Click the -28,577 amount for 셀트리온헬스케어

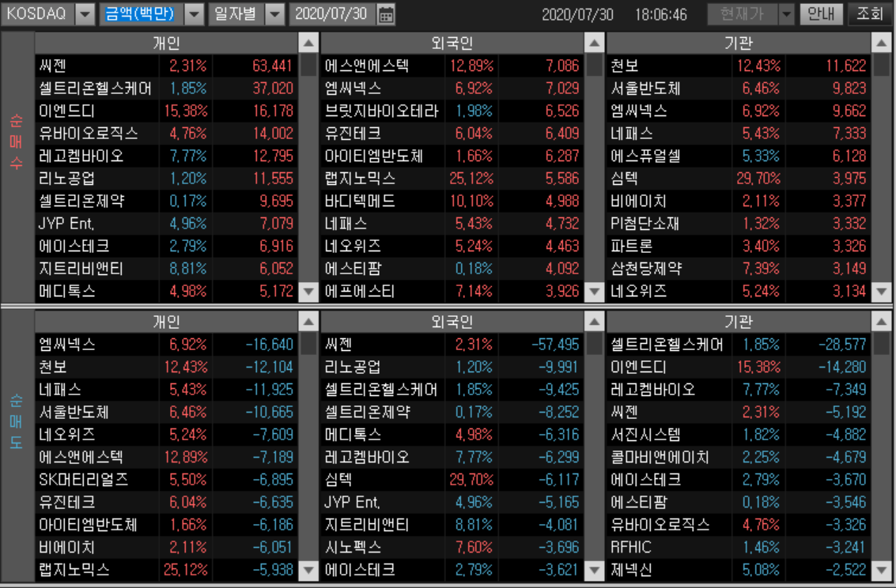click(x=842, y=345)
